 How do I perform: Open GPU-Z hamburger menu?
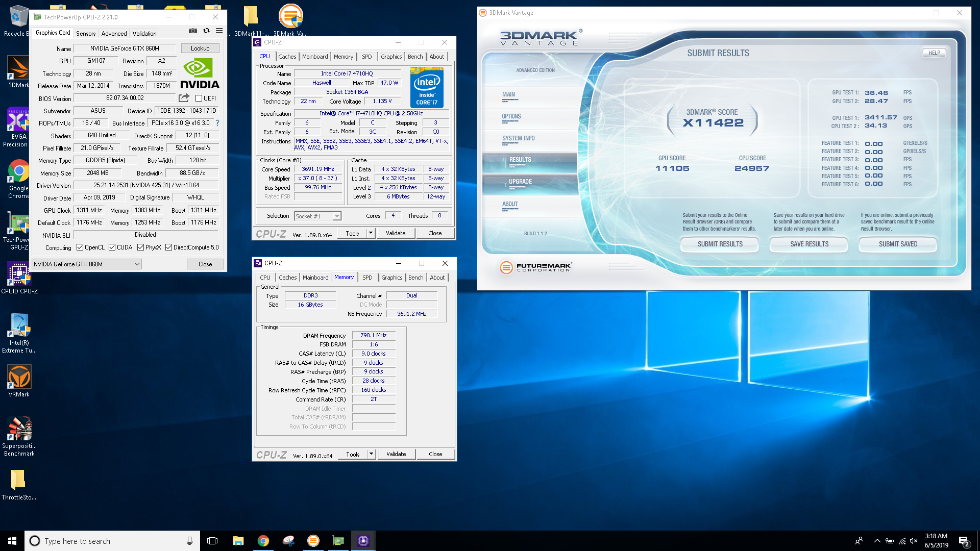219,31
